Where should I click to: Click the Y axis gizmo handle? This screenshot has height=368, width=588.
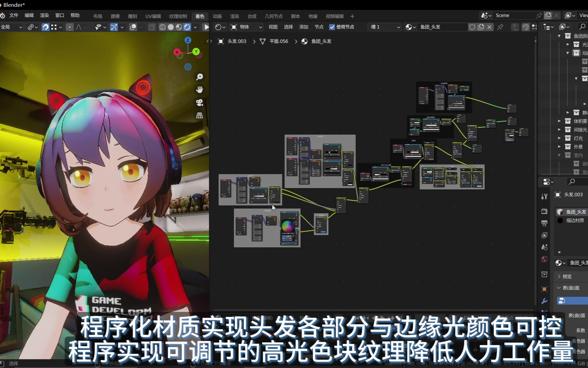point(196,51)
